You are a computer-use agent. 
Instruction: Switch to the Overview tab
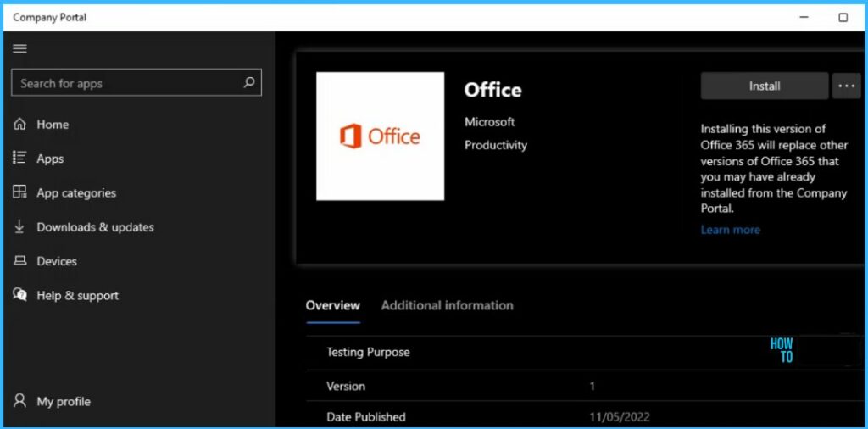[332, 305]
